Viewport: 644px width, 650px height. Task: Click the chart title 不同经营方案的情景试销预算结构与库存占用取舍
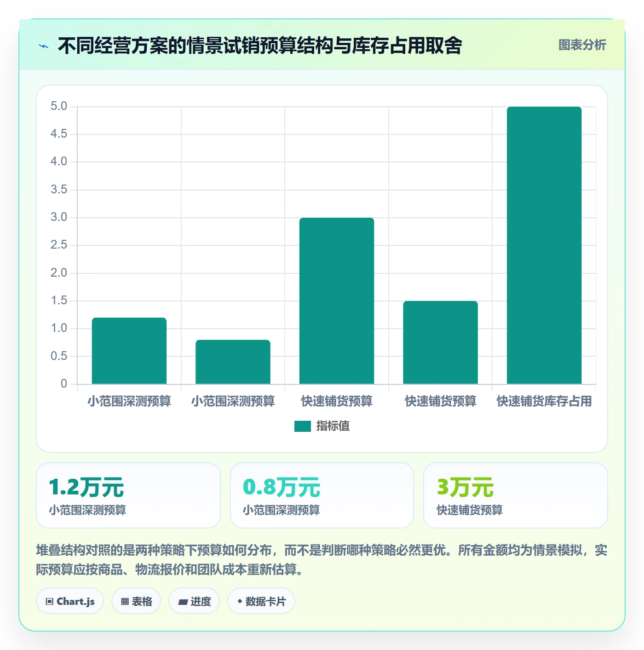[x=260, y=46]
